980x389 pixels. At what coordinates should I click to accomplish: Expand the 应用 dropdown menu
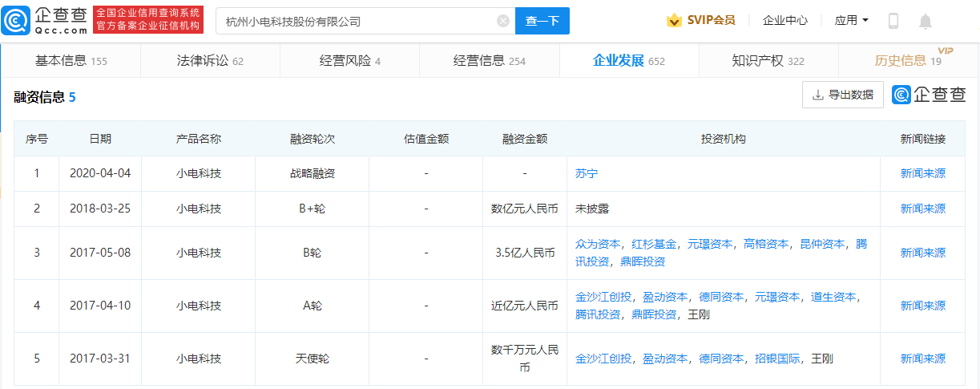point(852,21)
